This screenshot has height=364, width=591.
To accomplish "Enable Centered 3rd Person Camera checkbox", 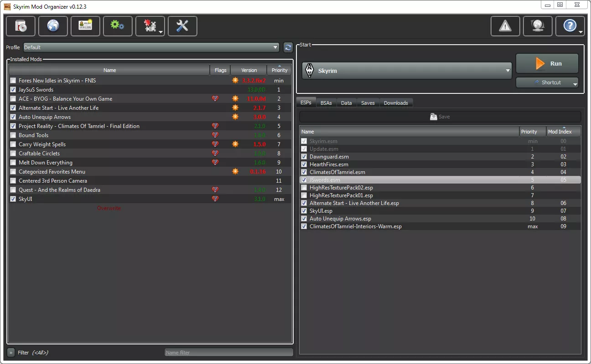I will pyautogui.click(x=13, y=181).
